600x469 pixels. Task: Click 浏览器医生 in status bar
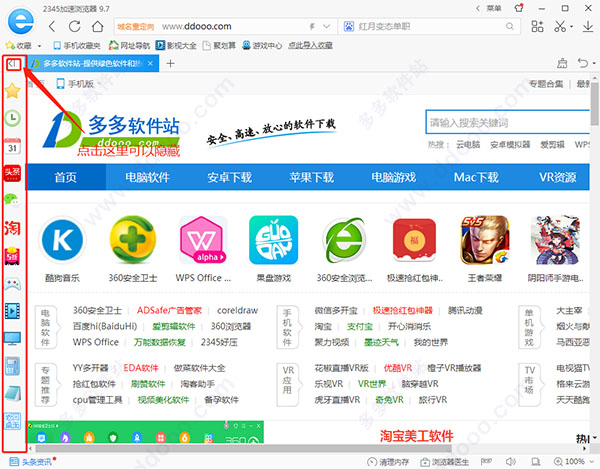click(x=445, y=462)
